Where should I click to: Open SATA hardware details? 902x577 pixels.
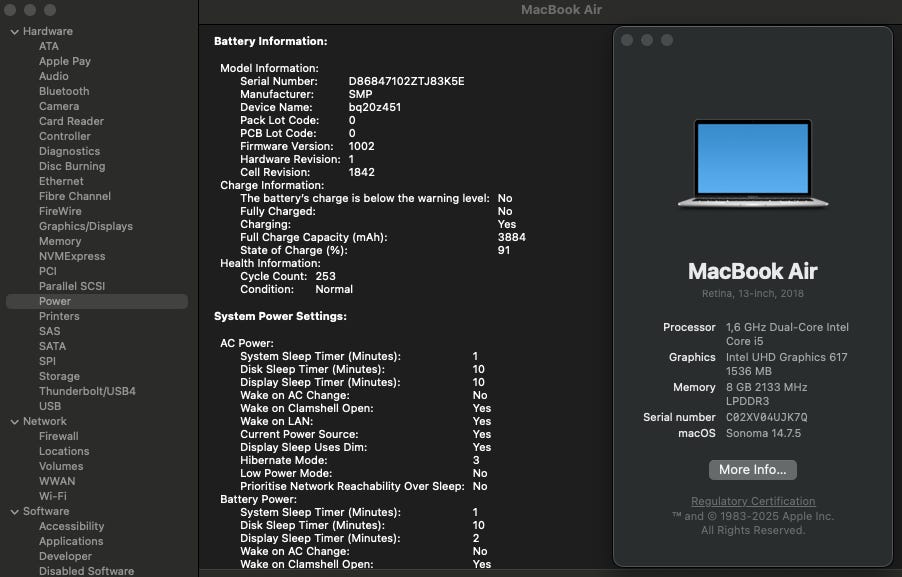[x=52, y=346]
